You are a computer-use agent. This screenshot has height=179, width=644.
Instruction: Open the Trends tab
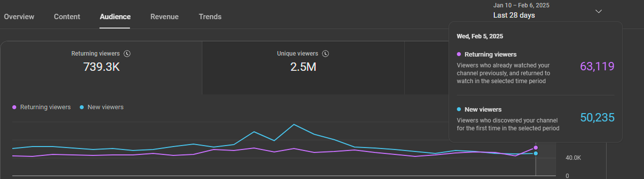[210, 17]
